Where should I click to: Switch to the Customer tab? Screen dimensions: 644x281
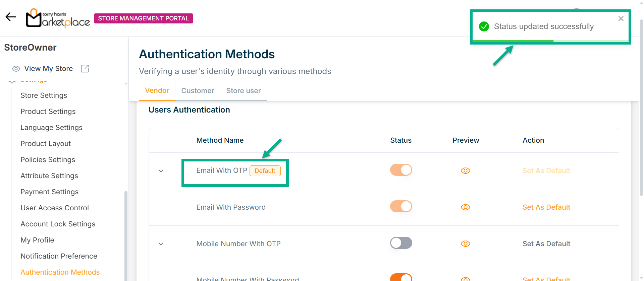pyautogui.click(x=198, y=91)
